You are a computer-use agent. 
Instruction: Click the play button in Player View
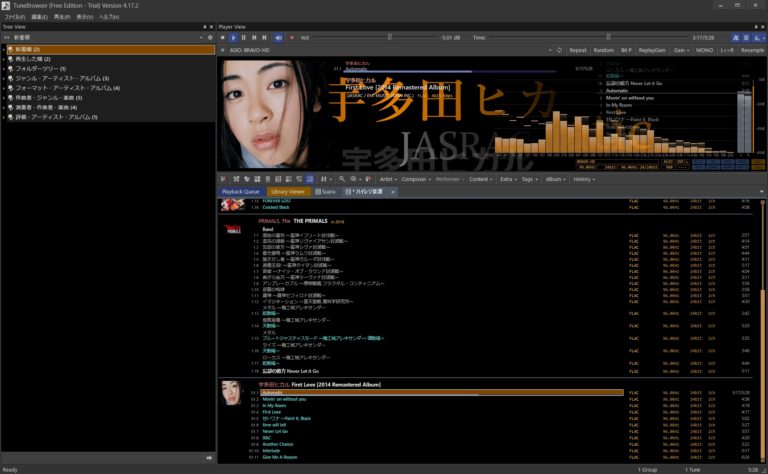pyautogui.click(x=233, y=37)
